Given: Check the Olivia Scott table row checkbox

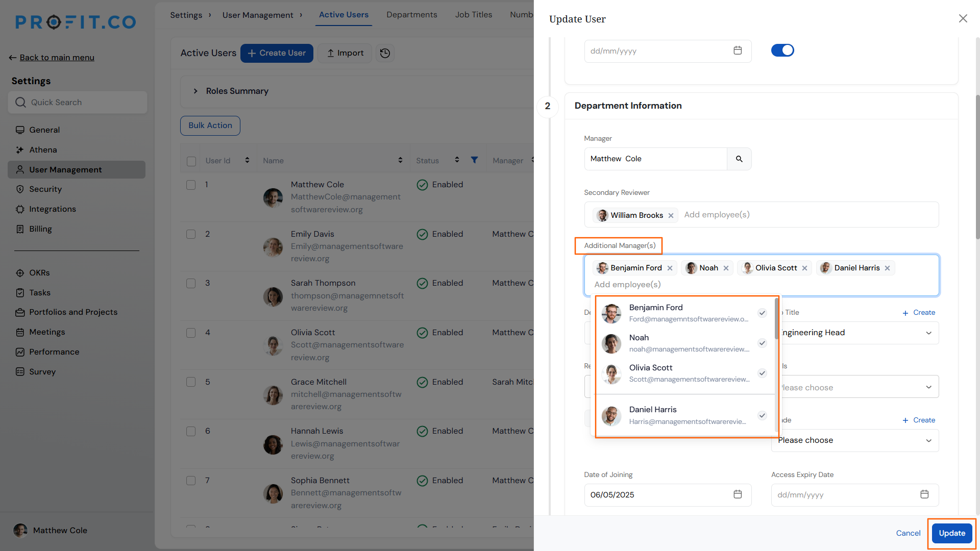Looking at the screenshot, I should [x=191, y=333].
